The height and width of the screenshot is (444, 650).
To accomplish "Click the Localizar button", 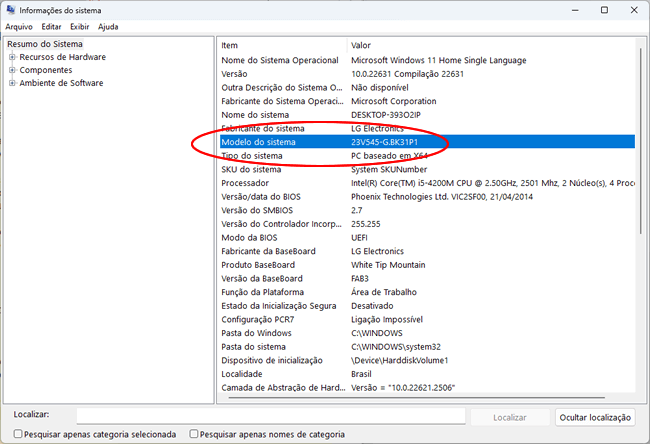I will [x=509, y=417].
